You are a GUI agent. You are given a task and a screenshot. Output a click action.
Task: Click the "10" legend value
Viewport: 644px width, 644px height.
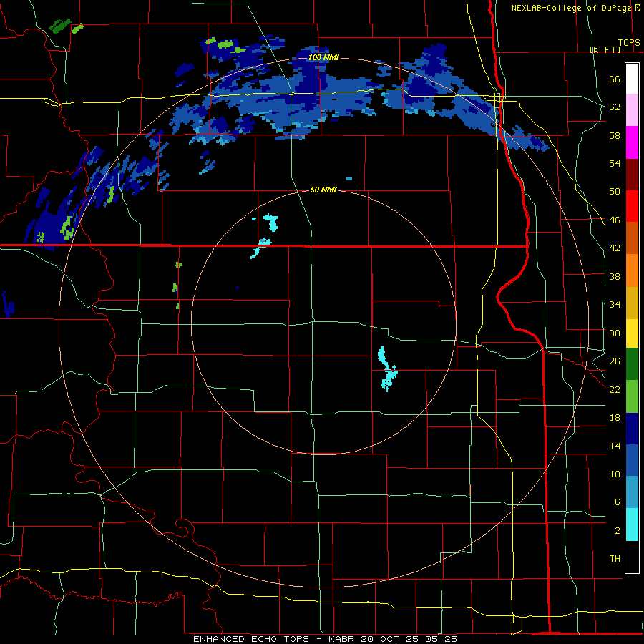(x=615, y=474)
